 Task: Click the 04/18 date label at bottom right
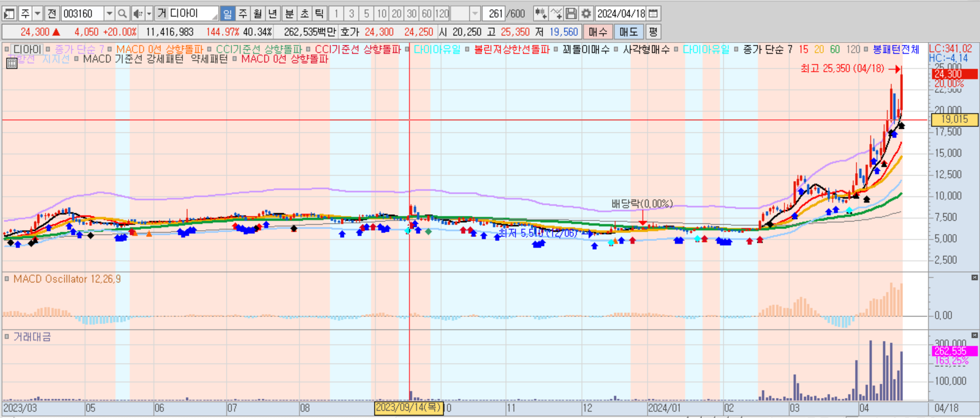947,408
